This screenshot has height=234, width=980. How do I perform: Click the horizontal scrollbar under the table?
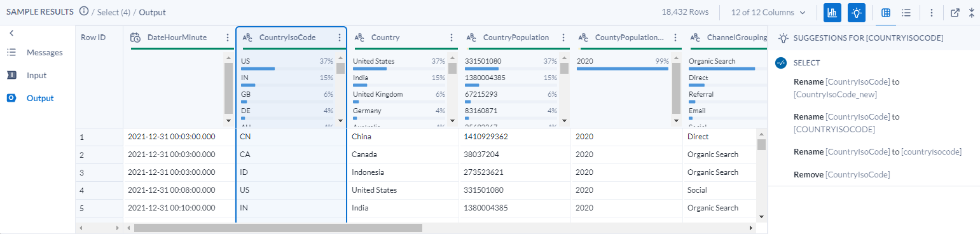(278, 227)
